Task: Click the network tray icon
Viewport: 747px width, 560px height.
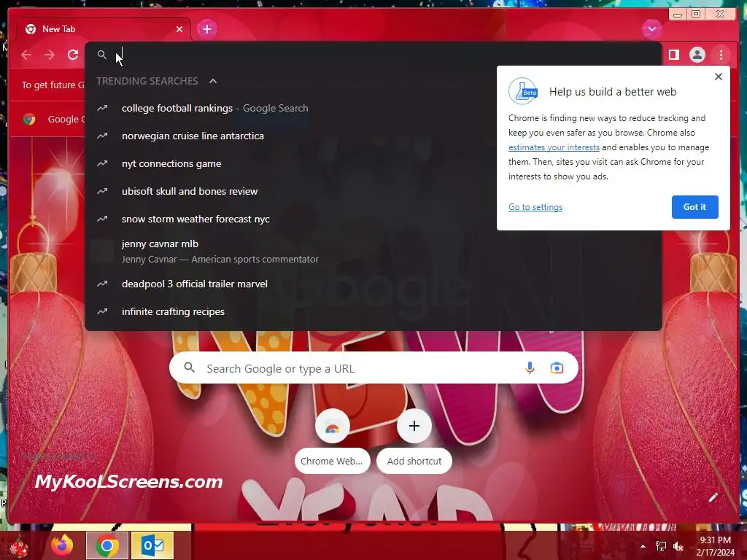Action: [660, 546]
